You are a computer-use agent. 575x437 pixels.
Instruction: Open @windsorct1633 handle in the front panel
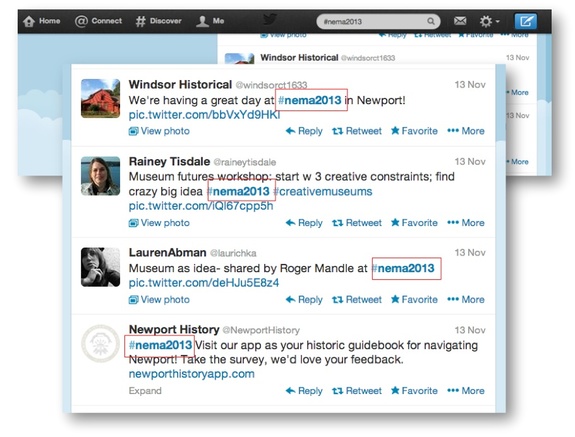[271, 85]
